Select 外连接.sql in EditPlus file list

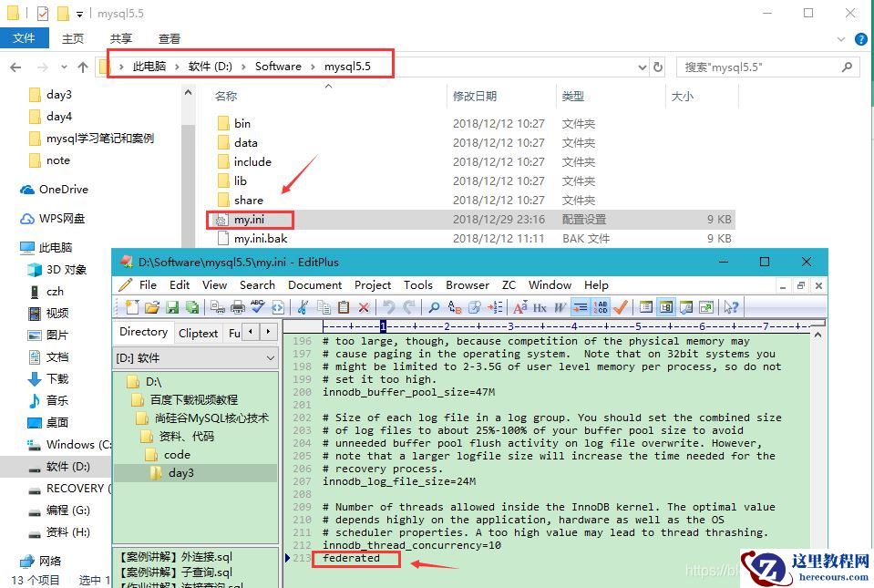pyautogui.click(x=176, y=557)
